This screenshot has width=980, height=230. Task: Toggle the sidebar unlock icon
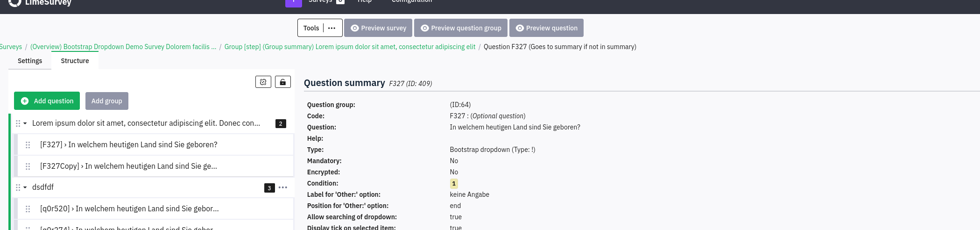point(283,82)
